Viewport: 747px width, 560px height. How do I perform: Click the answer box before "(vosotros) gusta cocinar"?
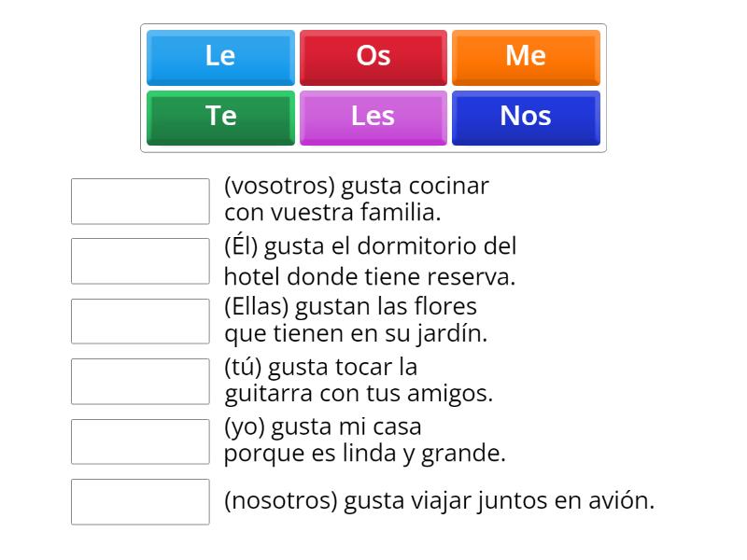[140, 201]
